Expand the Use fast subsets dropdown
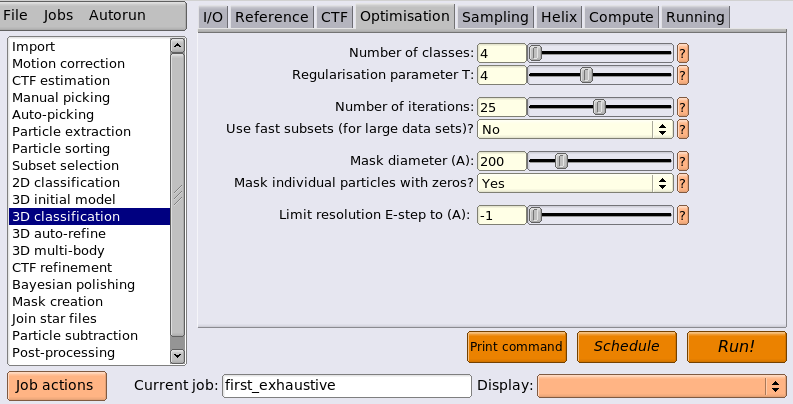The height and width of the screenshot is (404, 793). 575,129
